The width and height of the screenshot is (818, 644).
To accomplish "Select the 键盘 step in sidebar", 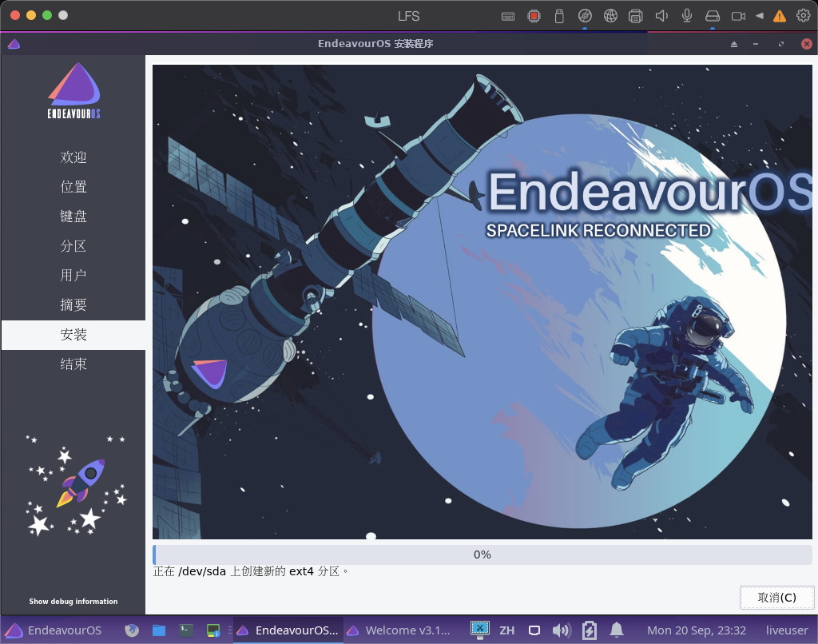I will 73,217.
